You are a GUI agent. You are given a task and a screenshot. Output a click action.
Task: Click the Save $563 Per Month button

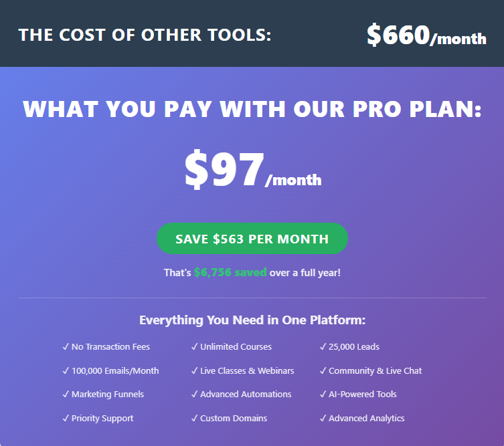[x=252, y=239]
